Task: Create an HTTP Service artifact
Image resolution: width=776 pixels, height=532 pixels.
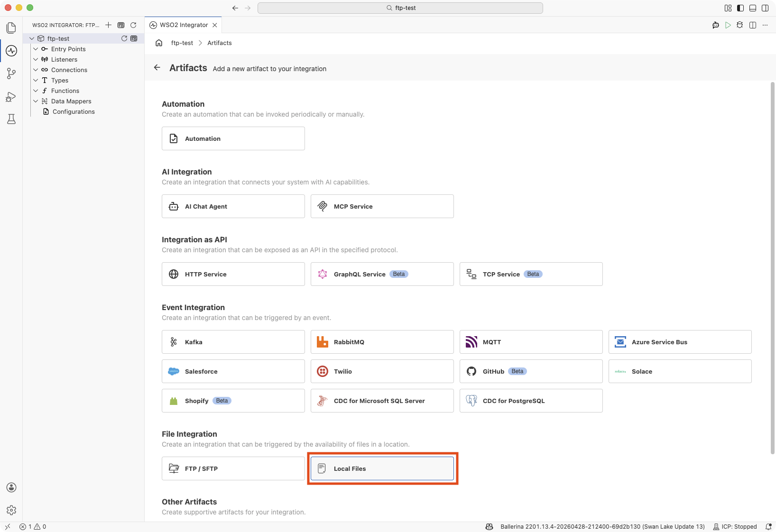Action: (233, 274)
